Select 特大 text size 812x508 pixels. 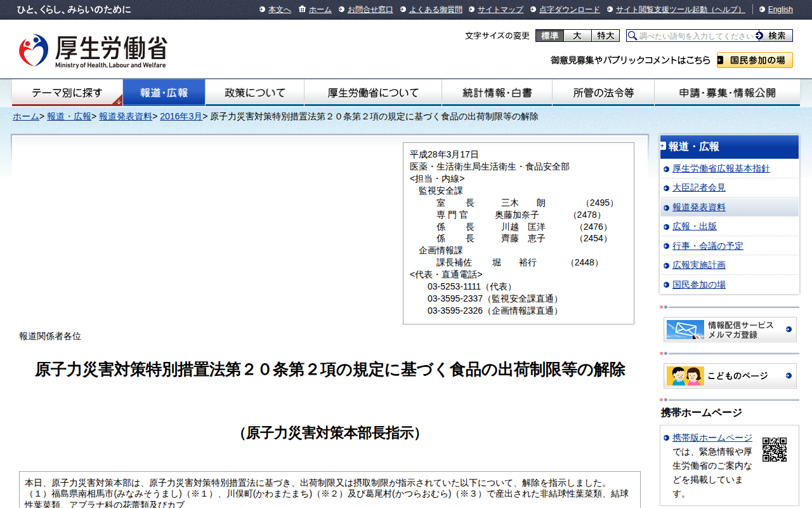point(606,36)
